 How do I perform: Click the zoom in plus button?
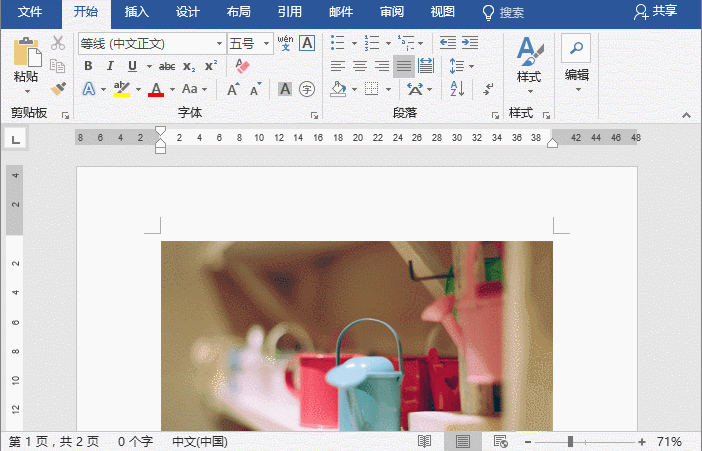(x=642, y=442)
